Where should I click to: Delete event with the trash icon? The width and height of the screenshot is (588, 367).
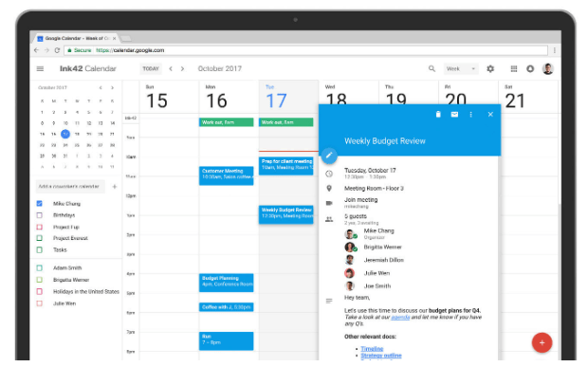click(438, 115)
